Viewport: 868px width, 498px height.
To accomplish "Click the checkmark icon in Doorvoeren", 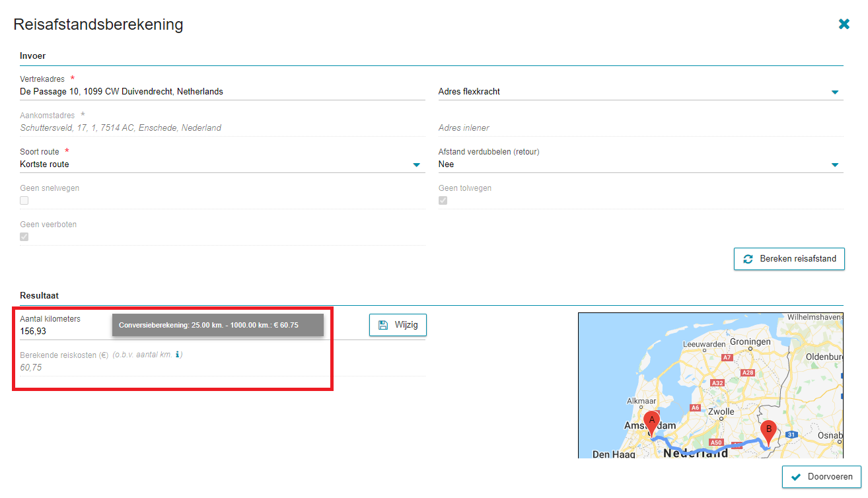I will coord(796,477).
